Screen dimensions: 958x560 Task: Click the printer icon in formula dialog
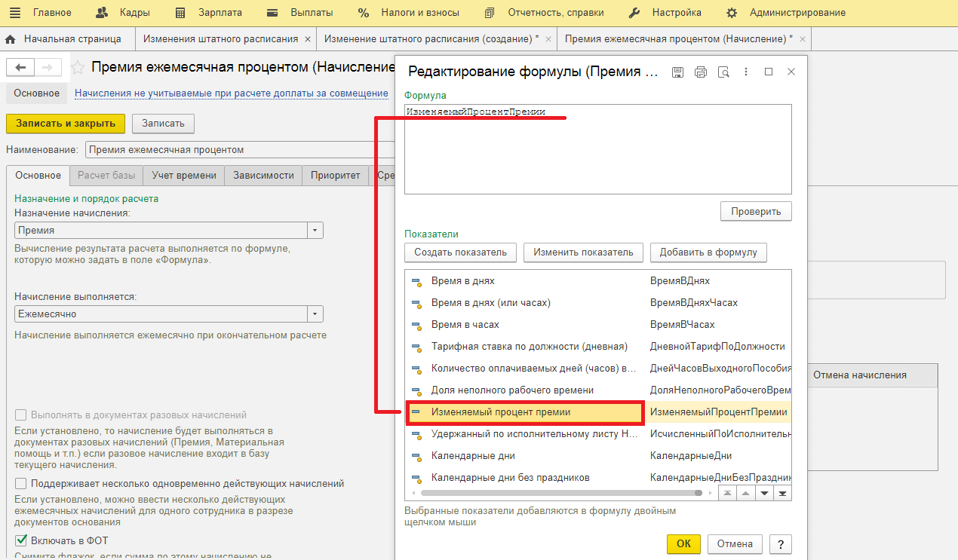(x=700, y=72)
